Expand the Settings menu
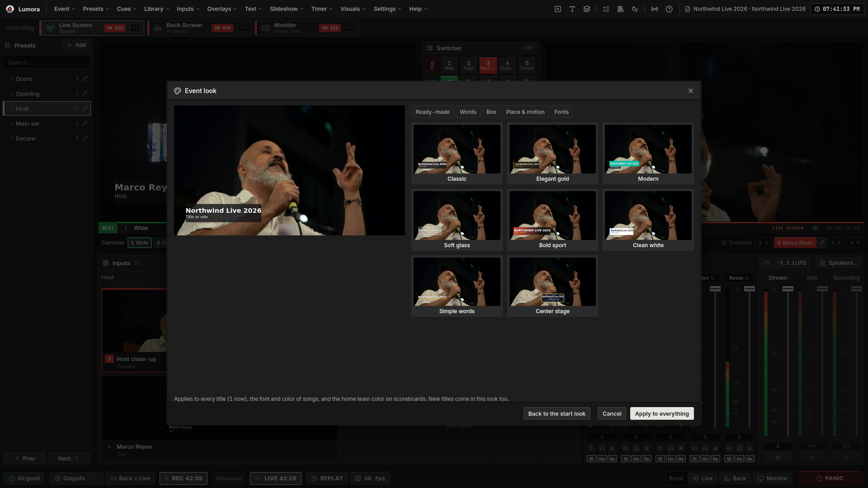 387,9
